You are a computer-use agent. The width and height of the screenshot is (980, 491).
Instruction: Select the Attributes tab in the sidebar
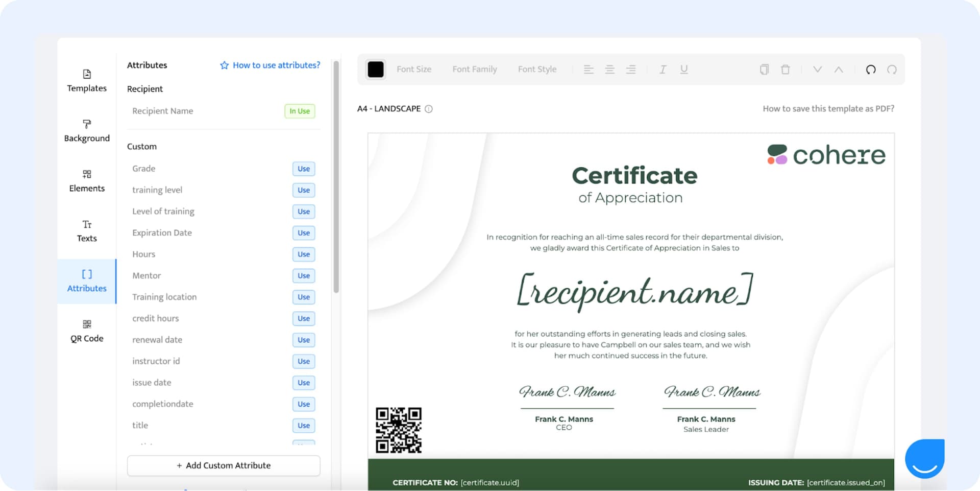pyautogui.click(x=86, y=281)
